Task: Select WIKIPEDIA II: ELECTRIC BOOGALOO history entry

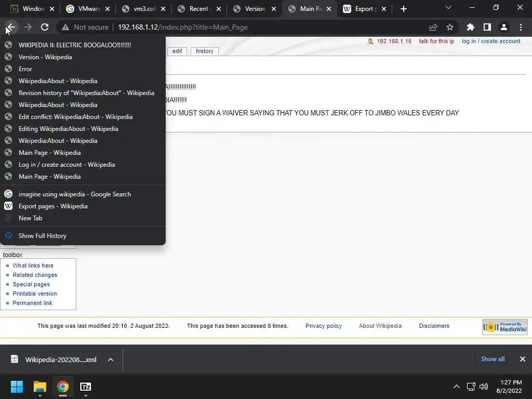Action: (x=83, y=45)
